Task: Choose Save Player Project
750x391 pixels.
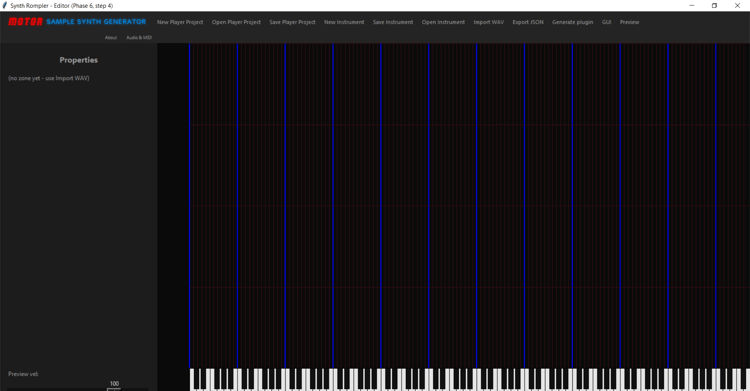Action: tap(292, 22)
